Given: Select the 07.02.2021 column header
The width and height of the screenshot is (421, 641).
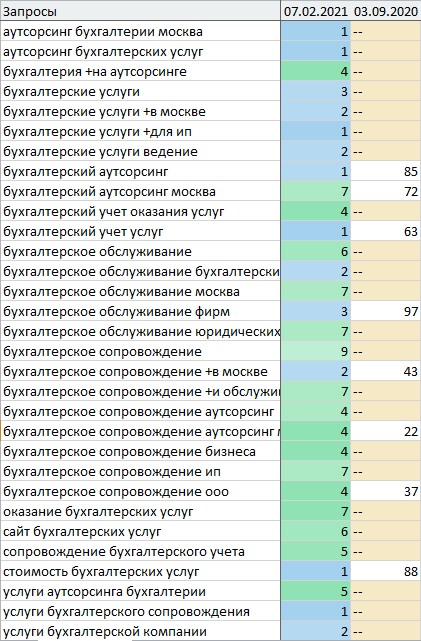Looking at the screenshot, I should click(x=316, y=11).
